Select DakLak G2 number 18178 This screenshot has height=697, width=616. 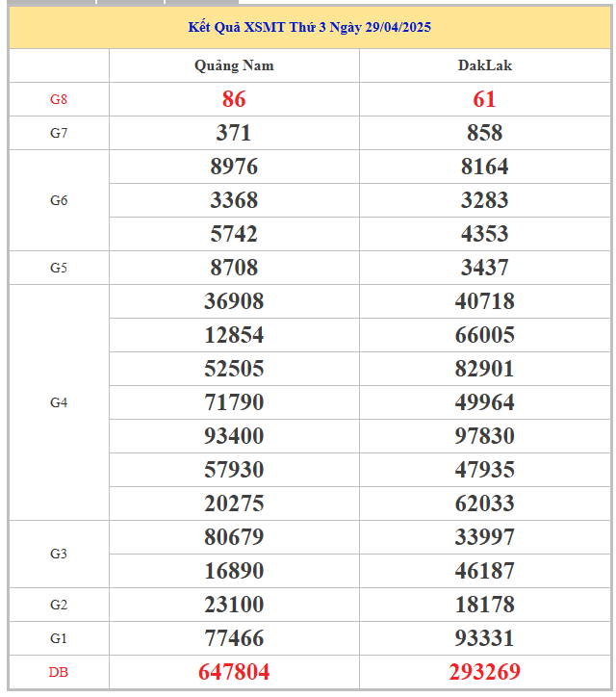[484, 605]
